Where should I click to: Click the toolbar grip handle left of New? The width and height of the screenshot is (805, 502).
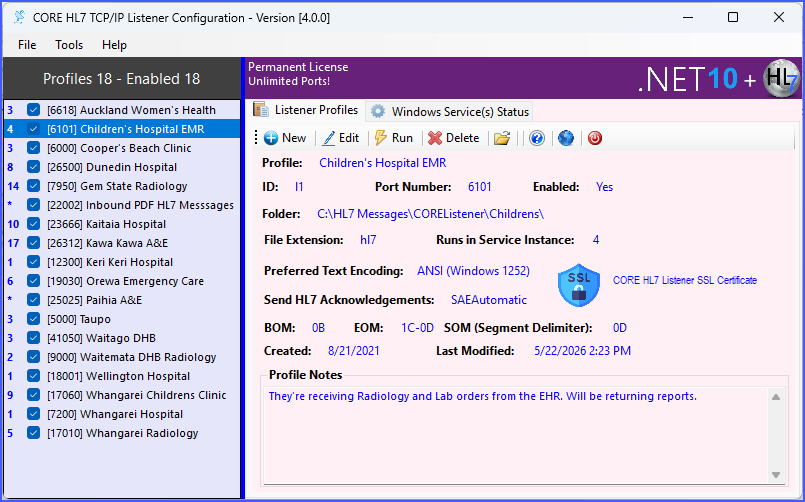[x=256, y=138]
